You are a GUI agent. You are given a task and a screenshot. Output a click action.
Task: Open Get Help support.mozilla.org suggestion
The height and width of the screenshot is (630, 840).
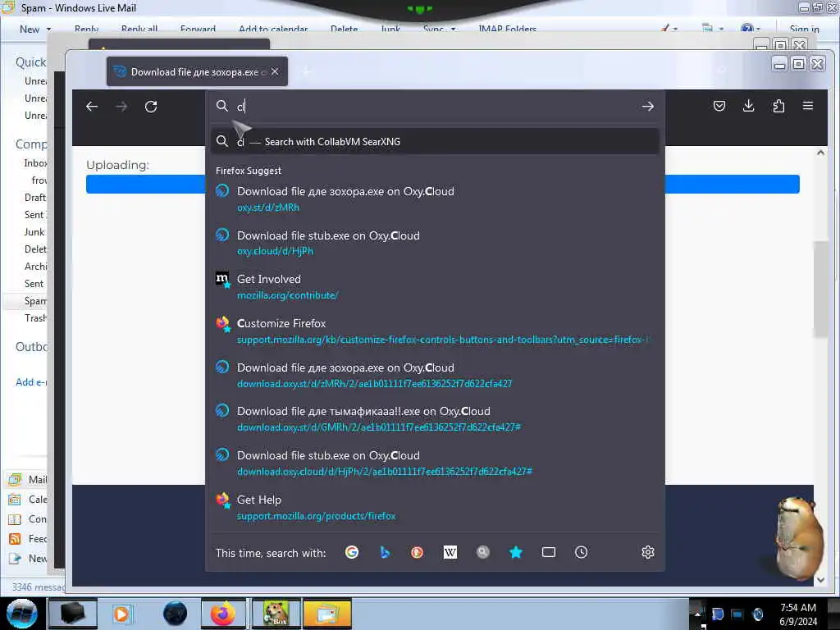[x=435, y=507]
